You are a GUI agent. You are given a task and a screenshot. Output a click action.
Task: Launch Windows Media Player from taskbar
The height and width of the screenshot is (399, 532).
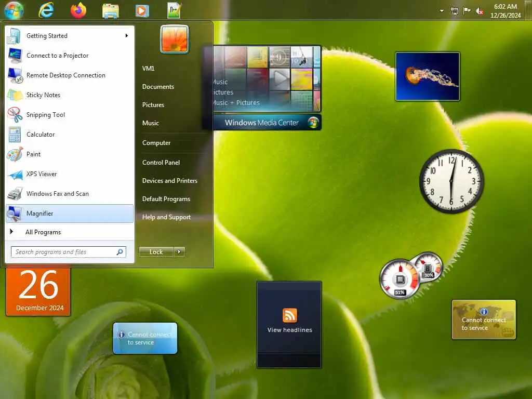coord(142,11)
